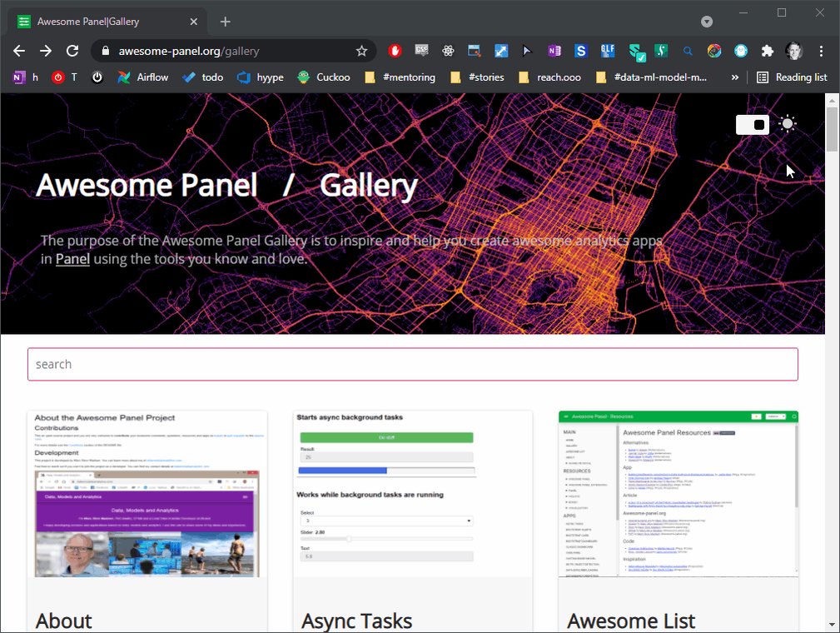Click the page vertical scrollbar thumb
The width and height of the screenshot is (840, 633).
pos(832,128)
